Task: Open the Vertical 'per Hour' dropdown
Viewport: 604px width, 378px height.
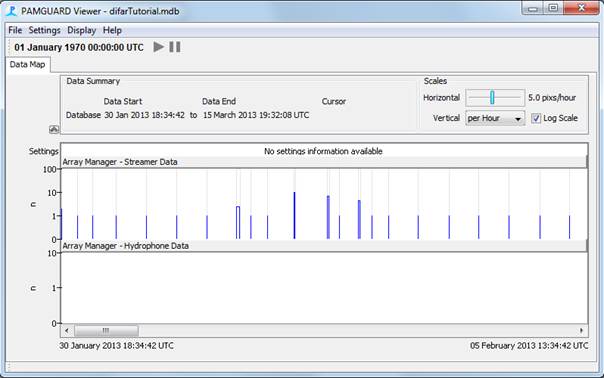Action: (495, 118)
